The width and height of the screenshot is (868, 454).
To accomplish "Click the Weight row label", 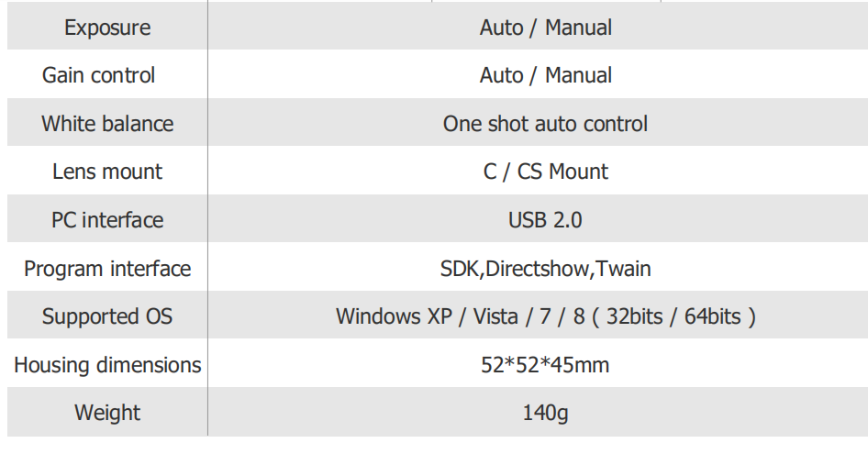I will 106,413.
